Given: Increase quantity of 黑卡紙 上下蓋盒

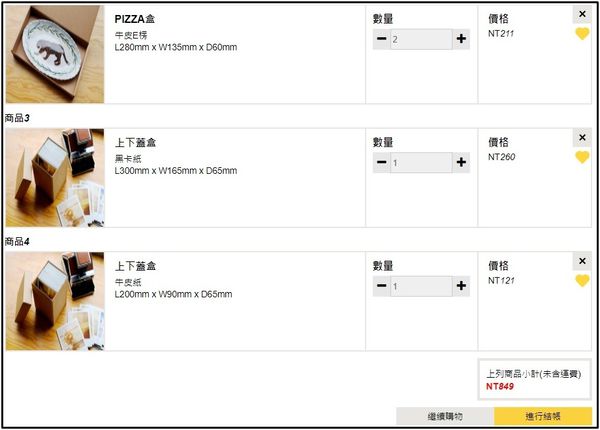Looking at the screenshot, I should pyautogui.click(x=461, y=162).
